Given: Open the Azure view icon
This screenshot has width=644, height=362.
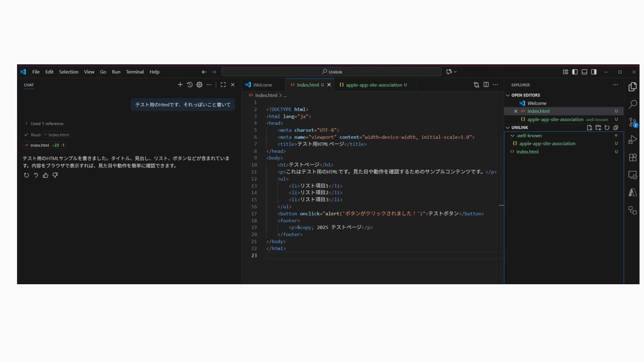Looking at the screenshot, I should pos(632,192).
